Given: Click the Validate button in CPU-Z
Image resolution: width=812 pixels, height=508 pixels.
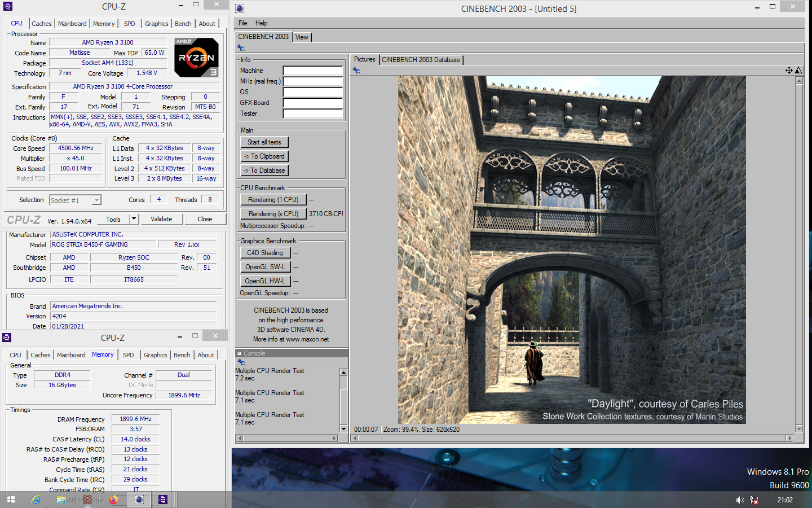Looking at the screenshot, I should (x=162, y=219).
